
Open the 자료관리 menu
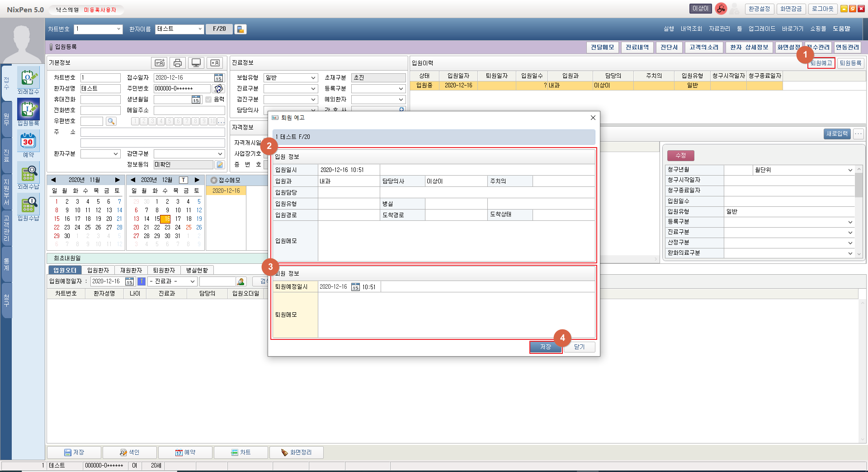719,29
